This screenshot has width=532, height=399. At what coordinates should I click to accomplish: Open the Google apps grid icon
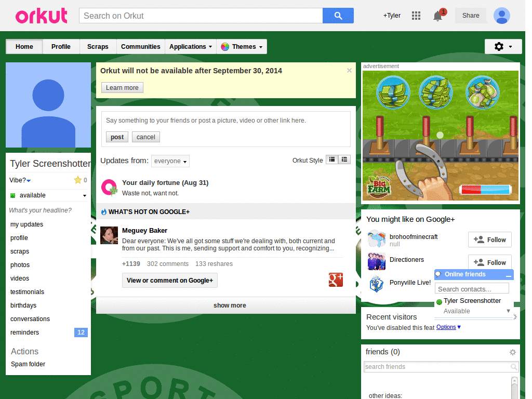tap(416, 16)
